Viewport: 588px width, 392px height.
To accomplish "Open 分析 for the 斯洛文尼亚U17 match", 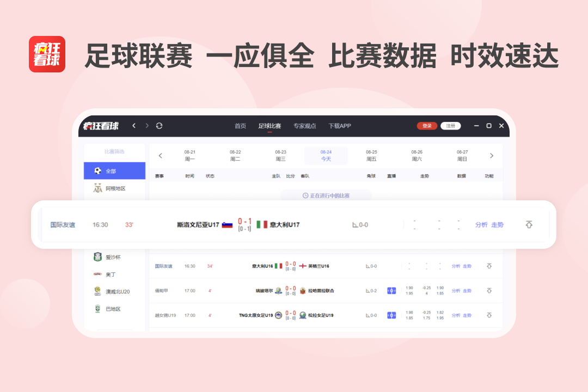I will coord(482,224).
